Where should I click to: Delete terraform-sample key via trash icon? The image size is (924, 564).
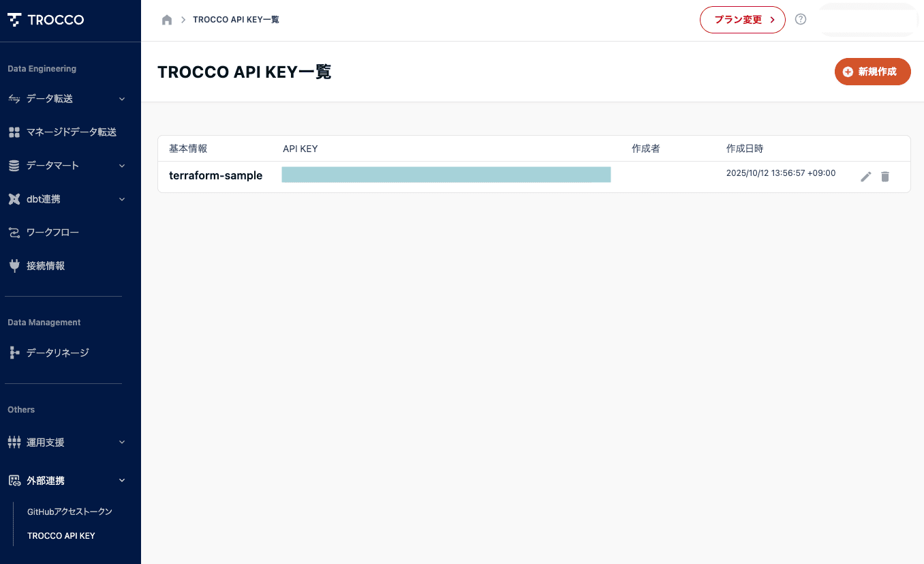click(x=885, y=177)
